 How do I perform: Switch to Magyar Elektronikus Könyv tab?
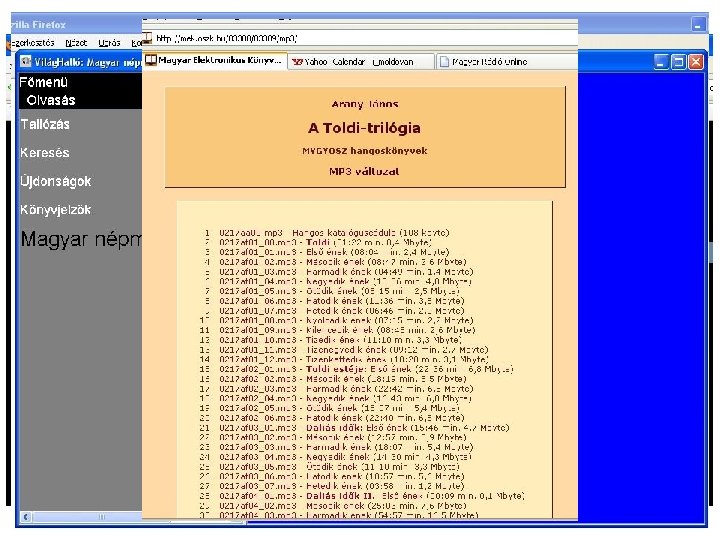(x=215, y=61)
